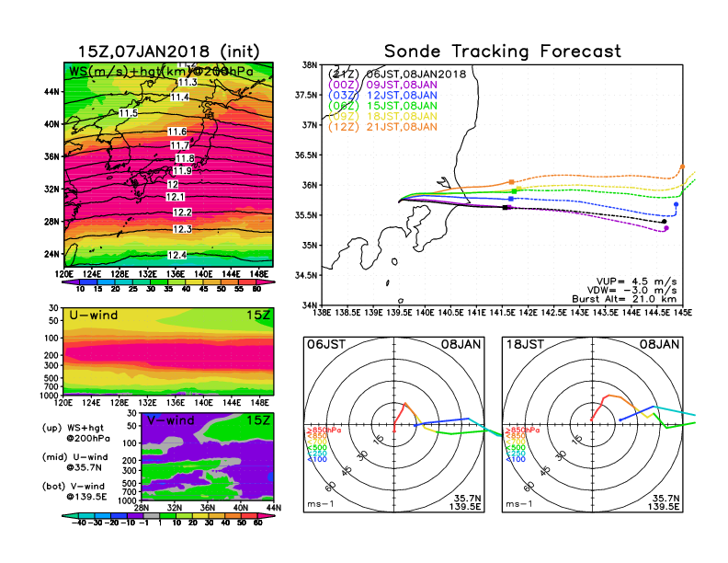Click the black circle landing point of 21Z track
Image resolution: width=728 pixels, height=563 pixels.
(665, 222)
